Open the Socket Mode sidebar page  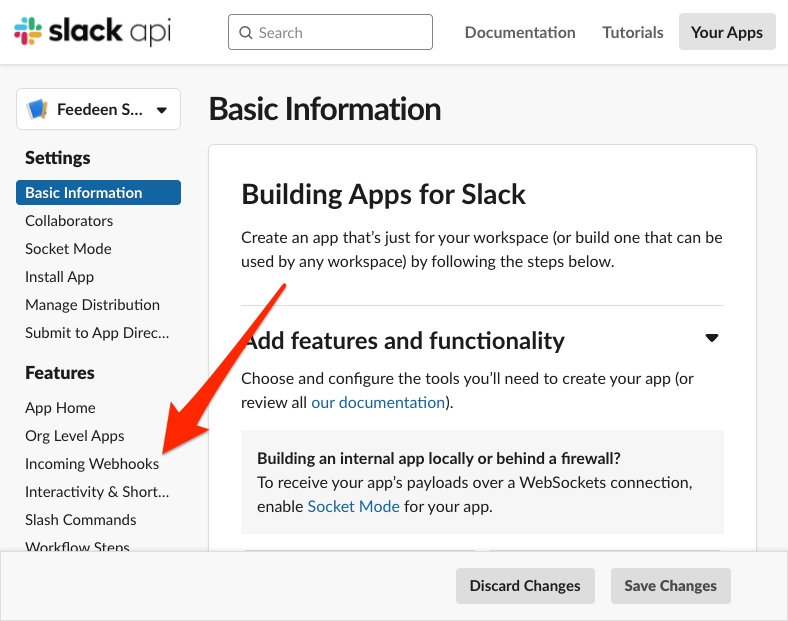[68, 249]
